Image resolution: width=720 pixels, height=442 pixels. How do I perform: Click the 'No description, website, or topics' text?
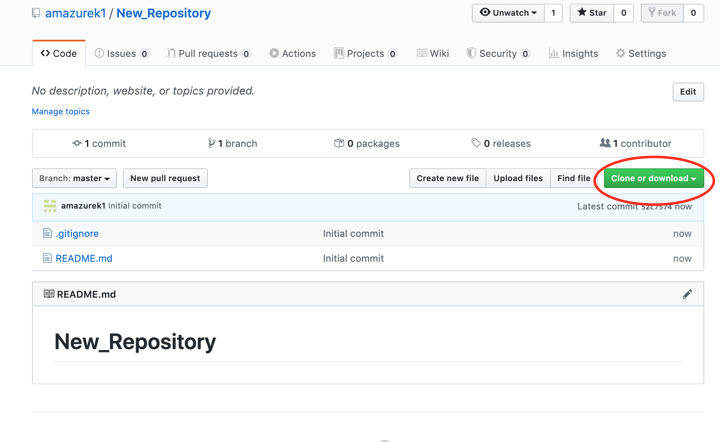tap(143, 91)
